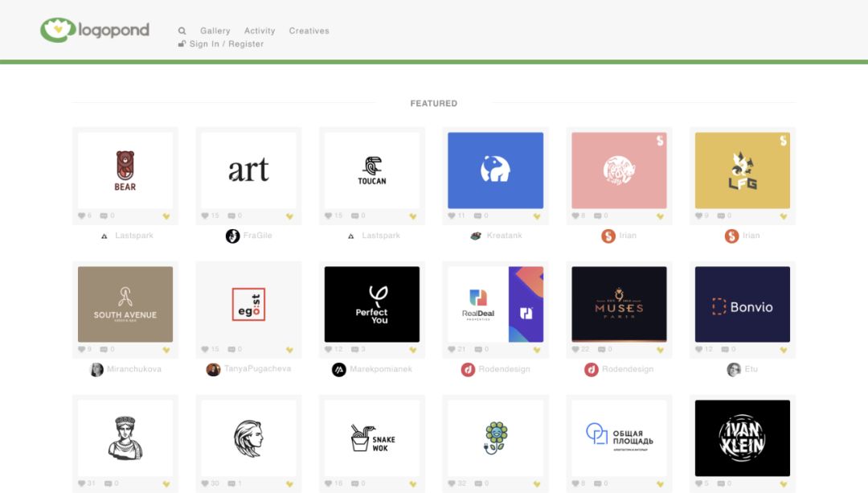Click the heart icon under BEAR logo
The image size is (868, 493).
(82, 216)
